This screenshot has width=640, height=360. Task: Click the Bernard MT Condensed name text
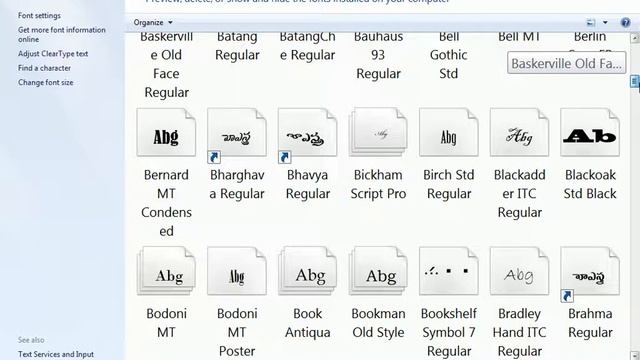[x=166, y=203]
